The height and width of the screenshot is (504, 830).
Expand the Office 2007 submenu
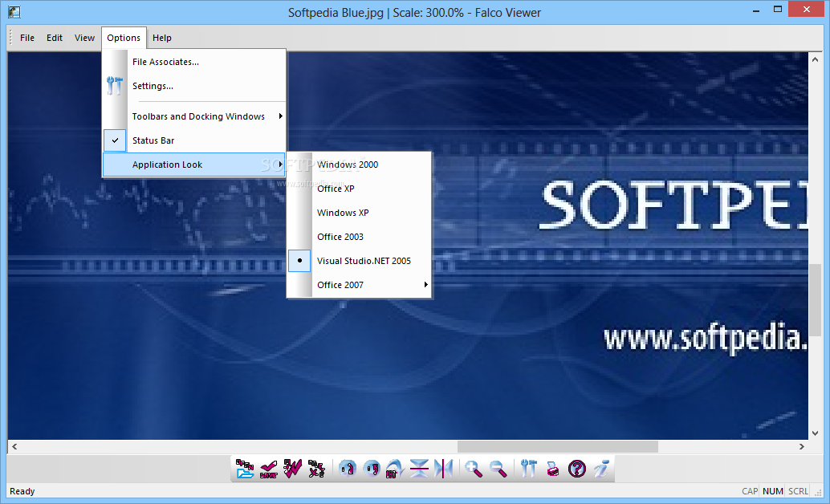click(360, 285)
